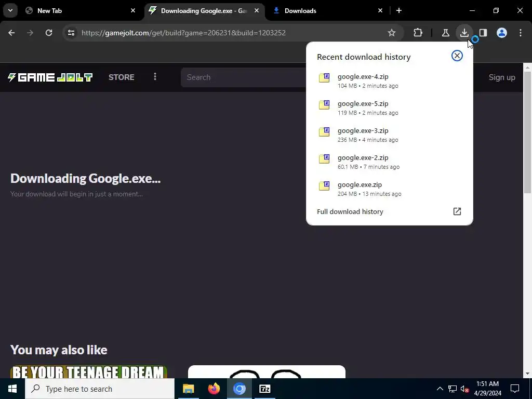Click the page vertical scrollbar thumb
532x399 pixels.
(528, 132)
